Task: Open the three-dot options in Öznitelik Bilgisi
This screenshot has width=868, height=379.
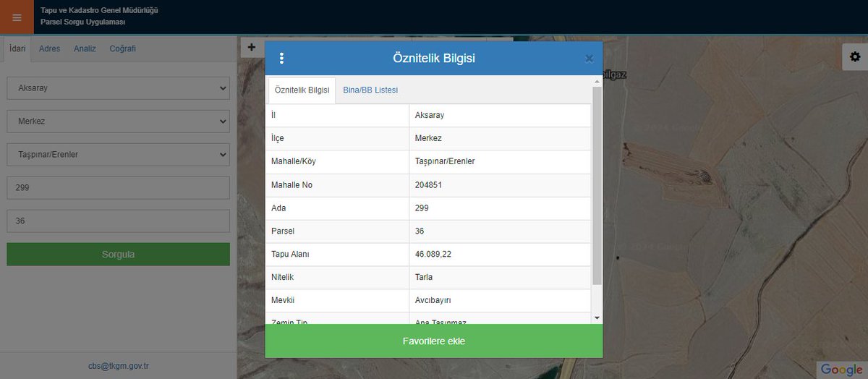Action: pyautogui.click(x=281, y=59)
